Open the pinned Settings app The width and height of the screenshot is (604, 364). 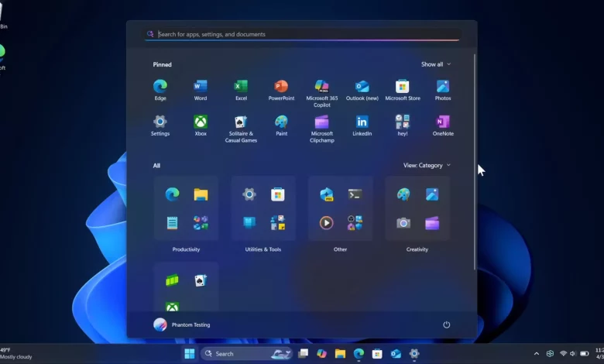tap(160, 125)
